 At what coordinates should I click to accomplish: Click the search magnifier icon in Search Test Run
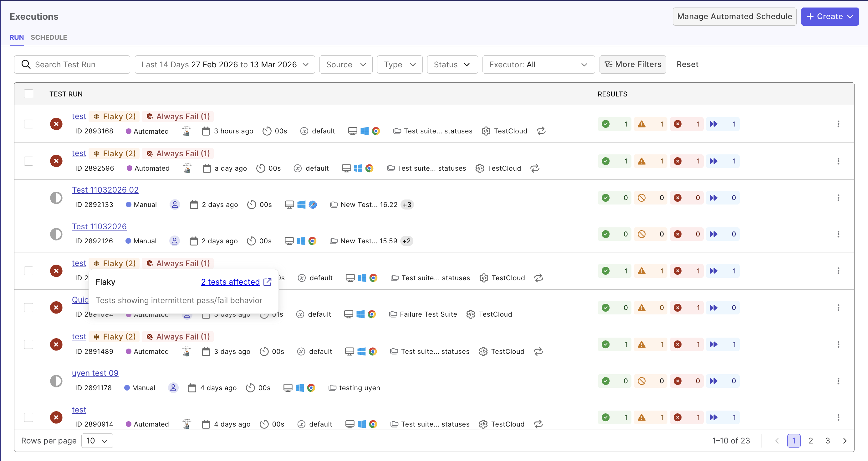[x=26, y=65]
